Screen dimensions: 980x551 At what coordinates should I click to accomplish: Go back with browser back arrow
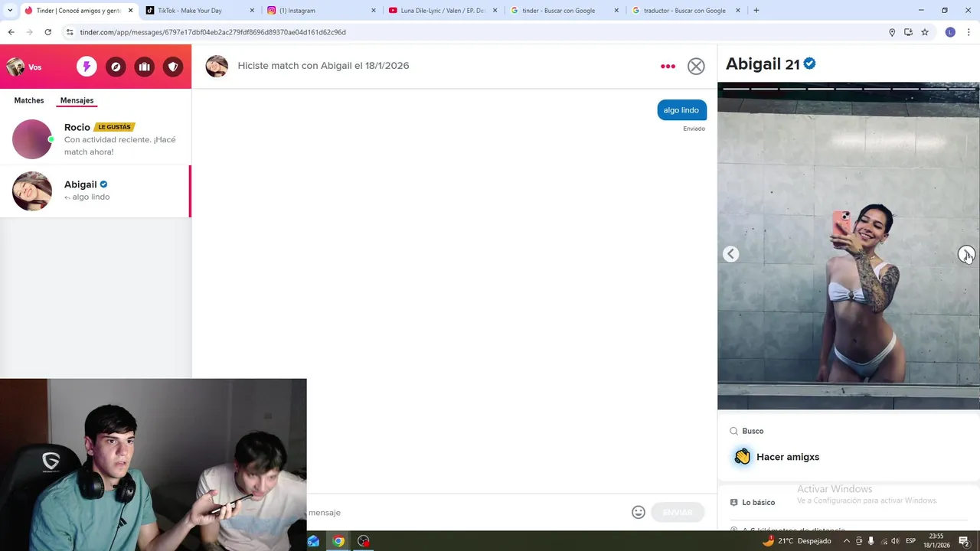tap(11, 32)
